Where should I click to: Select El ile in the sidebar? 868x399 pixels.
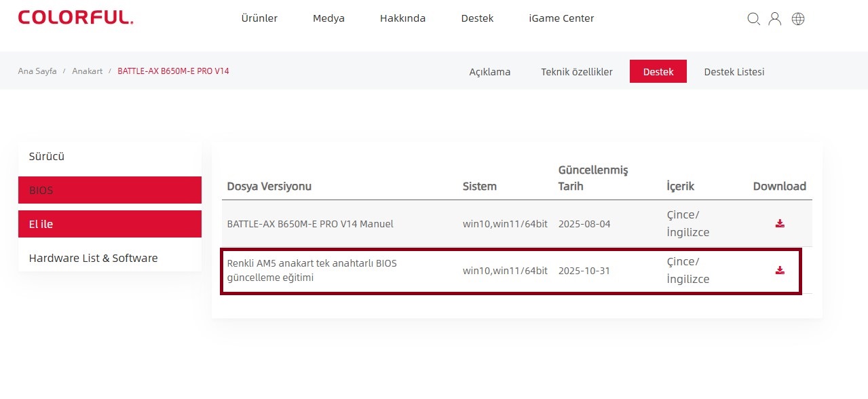pyautogui.click(x=110, y=224)
